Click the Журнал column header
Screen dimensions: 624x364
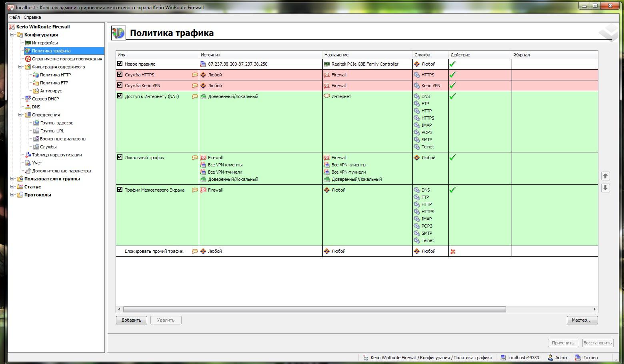(x=555, y=55)
